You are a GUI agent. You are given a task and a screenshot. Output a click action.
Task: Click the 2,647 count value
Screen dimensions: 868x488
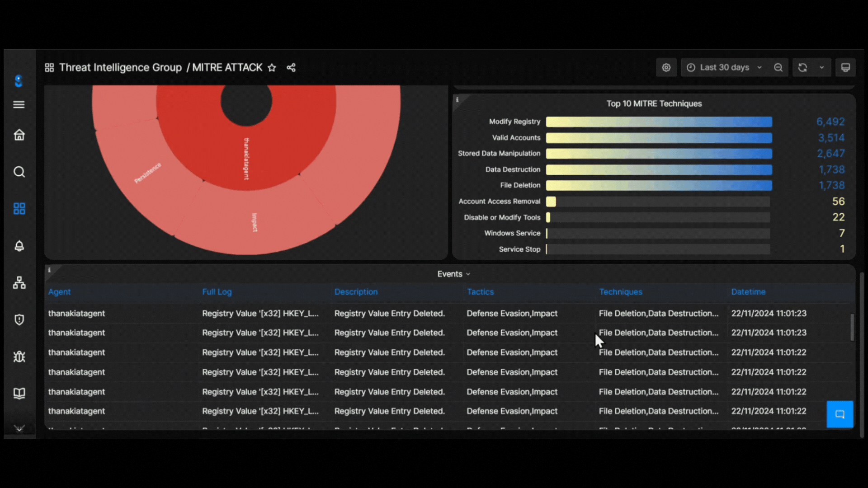(x=831, y=154)
